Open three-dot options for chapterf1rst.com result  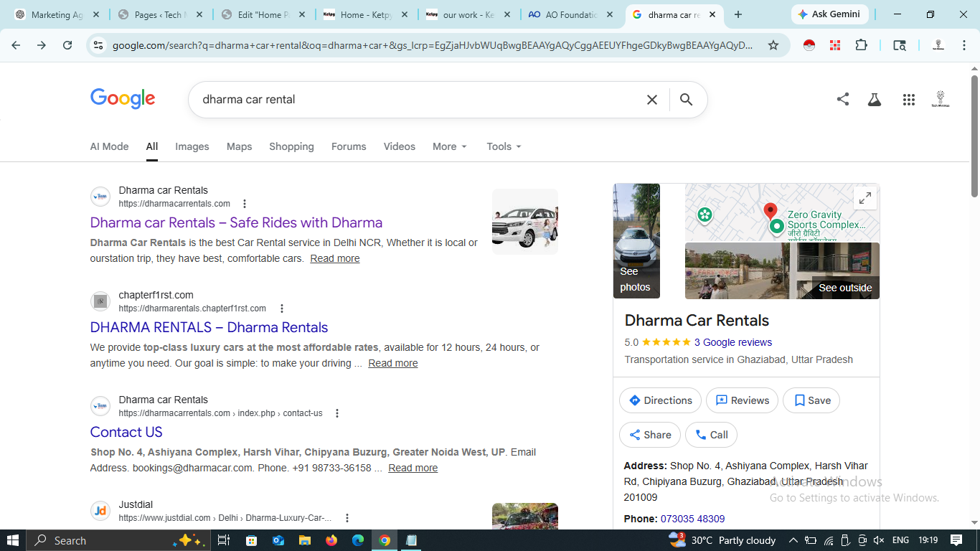click(282, 309)
